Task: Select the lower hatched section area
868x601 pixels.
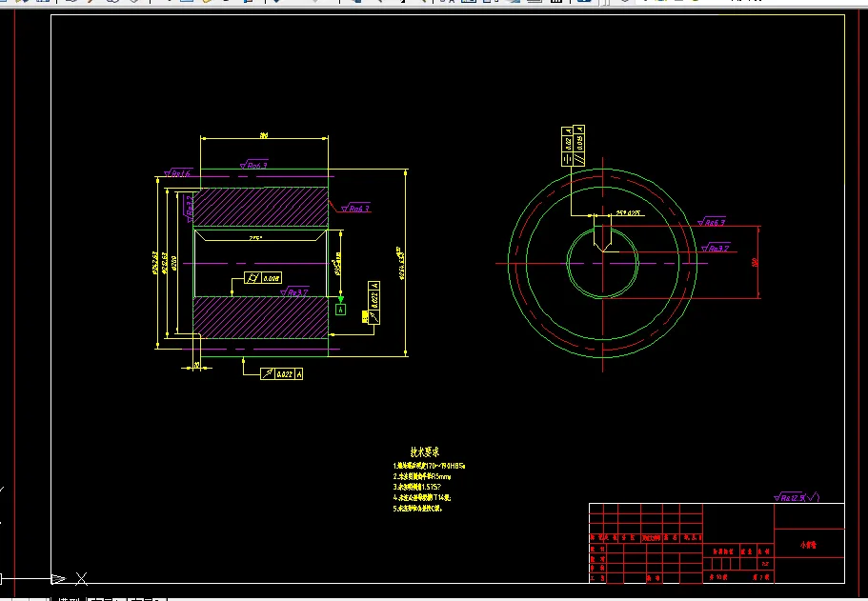Action: pos(260,317)
